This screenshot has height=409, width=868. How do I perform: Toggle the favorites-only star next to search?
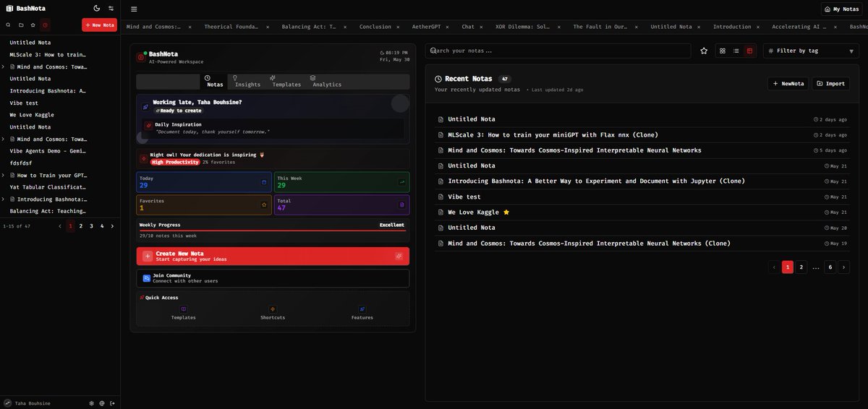pyautogui.click(x=704, y=51)
